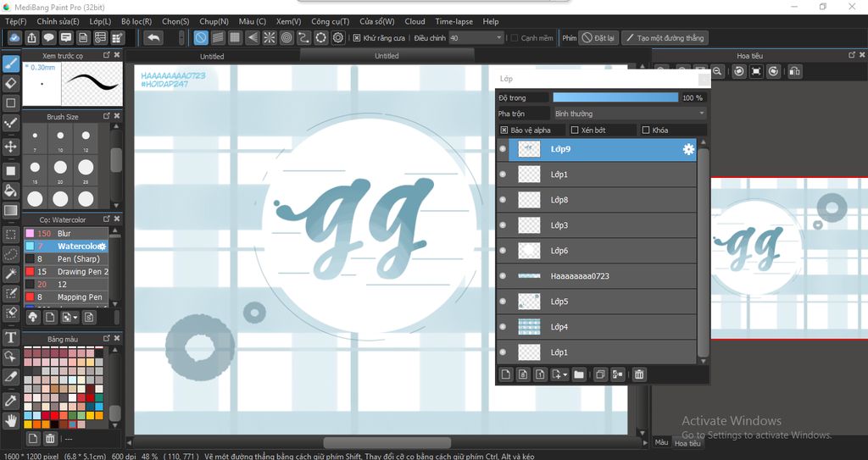Switch to the Màu tab at the bottom right
Viewport: 868px width, 460px height.
[661, 442]
